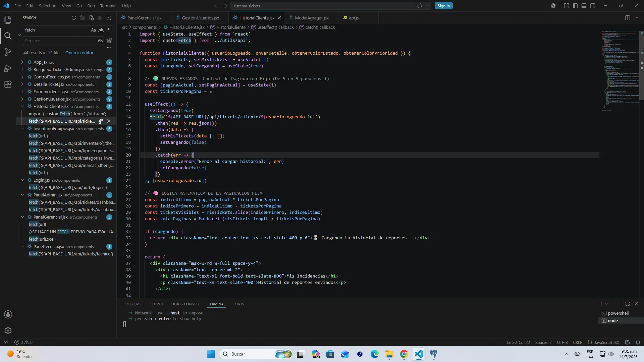
Task: Toggle the secondary side bar
Action: [x=593, y=6]
